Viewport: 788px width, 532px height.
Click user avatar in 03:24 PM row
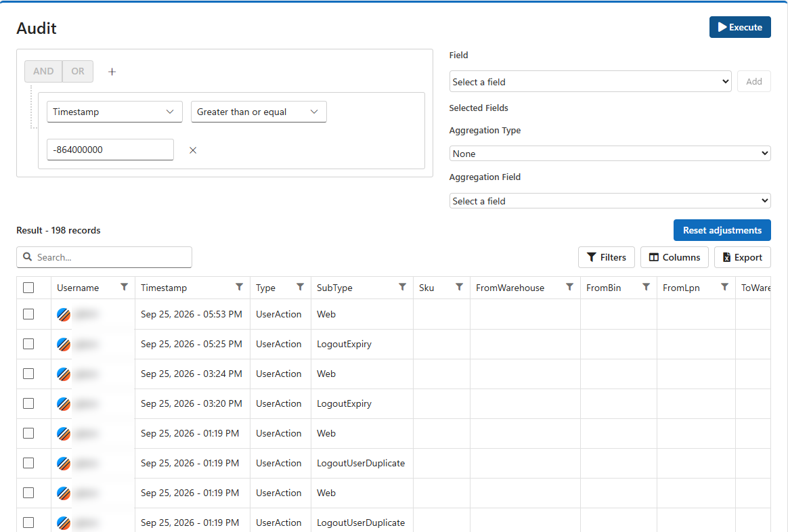(x=64, y=374)
